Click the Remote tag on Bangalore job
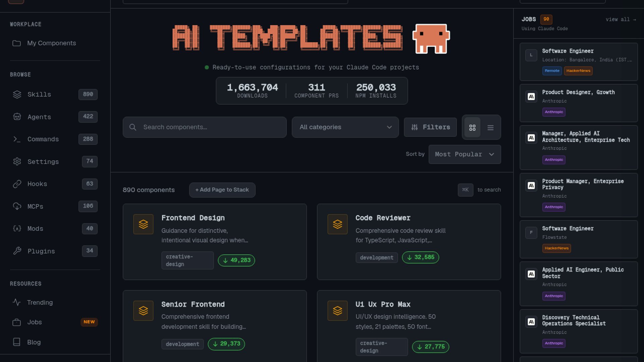Screen dimensions: 644x362 click(552, 71)
